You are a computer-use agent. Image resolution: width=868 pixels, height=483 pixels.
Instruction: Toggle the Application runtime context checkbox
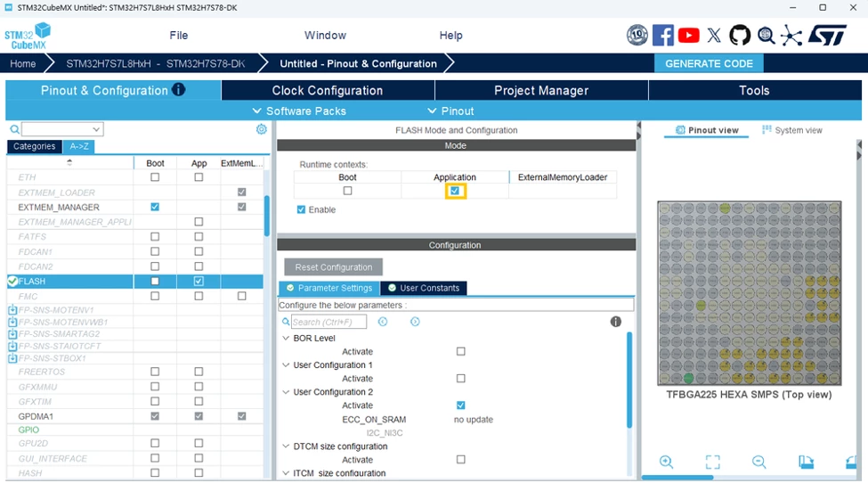tap(455, 191)
